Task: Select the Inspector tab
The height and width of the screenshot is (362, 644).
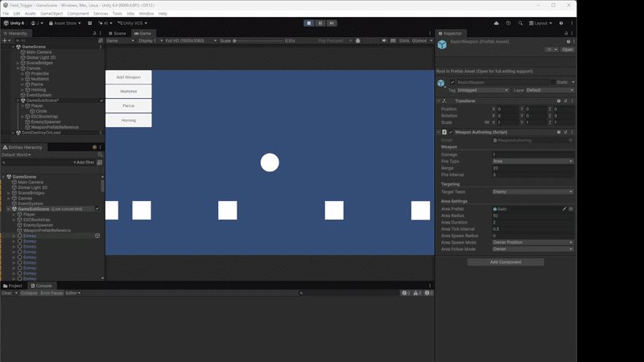Action: [450, 33]
